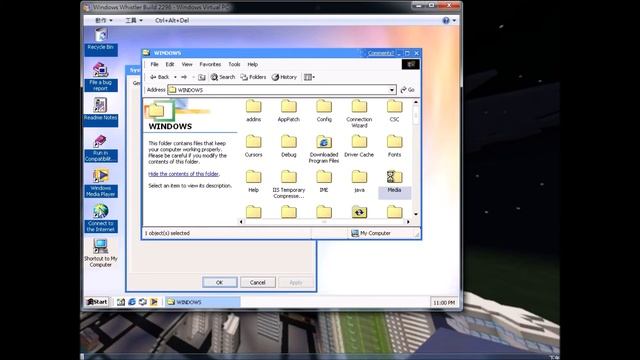Screen dimensions: 640x360
Task: Click the vertical scrollbar down arrow
Action: click(x=416, y=214)
